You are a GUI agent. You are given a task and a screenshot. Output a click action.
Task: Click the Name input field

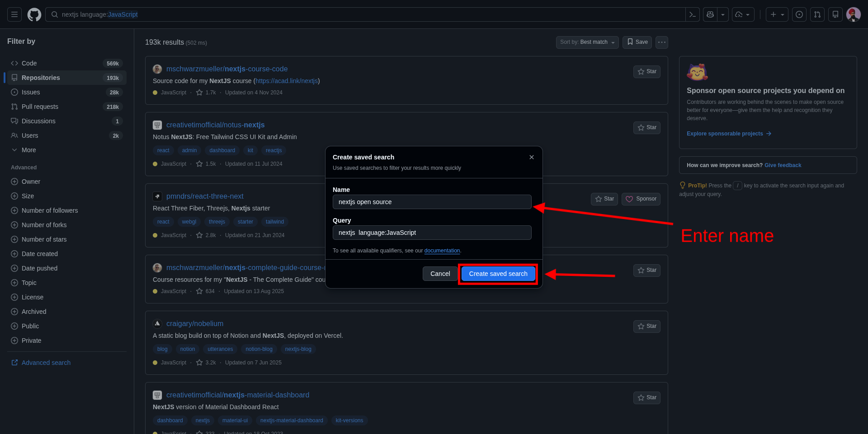point(432,202)
